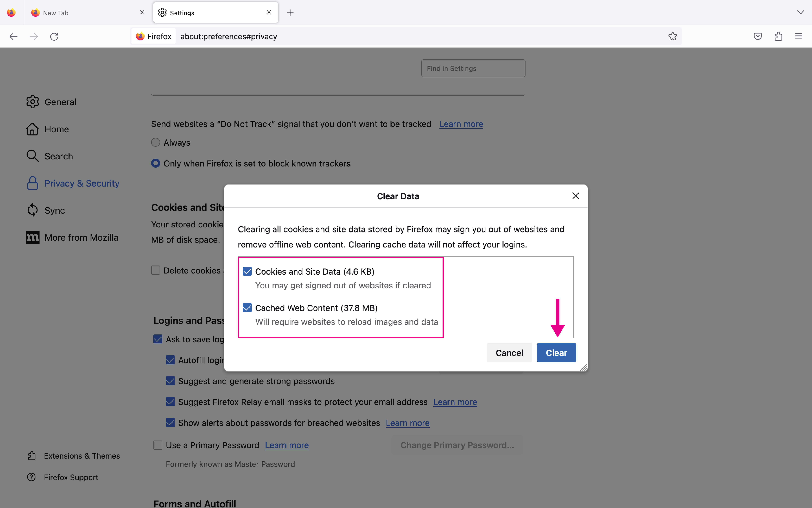Uncheck Cached Web Content checkbox
Image resolution: width=812 pixels, height=508 pixels.
(x=247, y=308)
